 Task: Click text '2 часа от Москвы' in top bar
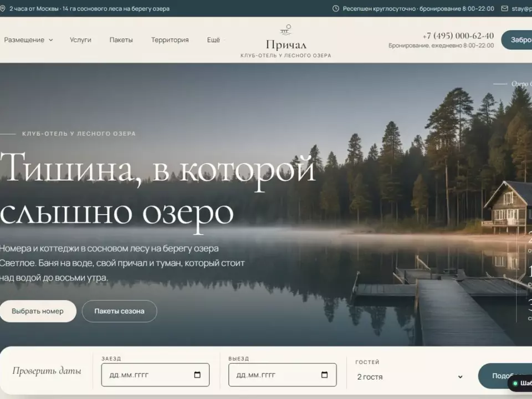[34, 8]
